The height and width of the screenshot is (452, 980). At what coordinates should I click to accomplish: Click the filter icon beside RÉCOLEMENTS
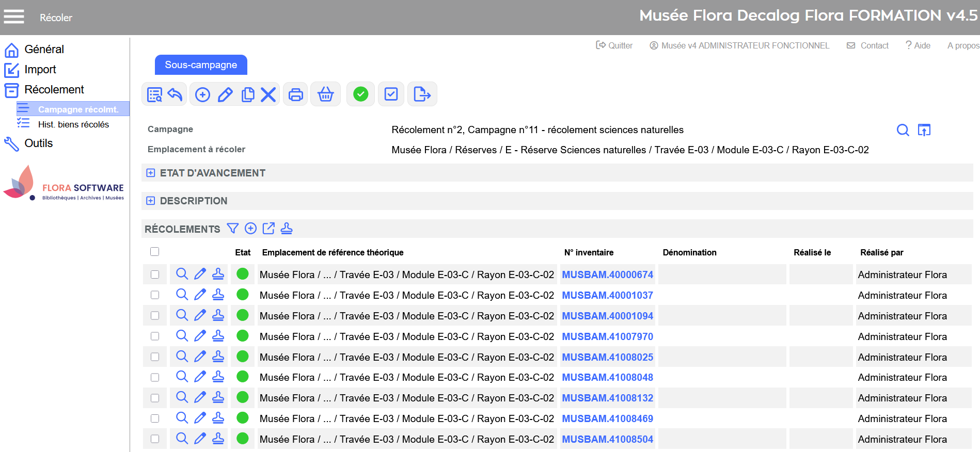click(x=233, y=229)
